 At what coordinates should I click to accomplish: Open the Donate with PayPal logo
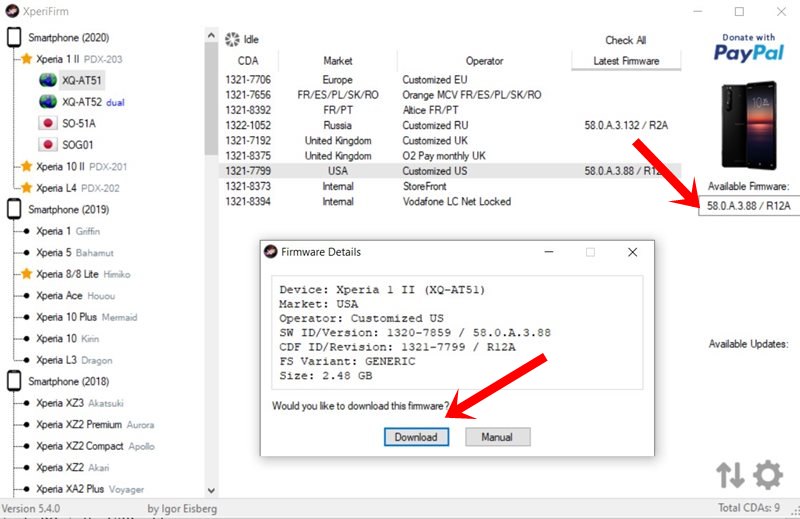click(x=748, y=48)
